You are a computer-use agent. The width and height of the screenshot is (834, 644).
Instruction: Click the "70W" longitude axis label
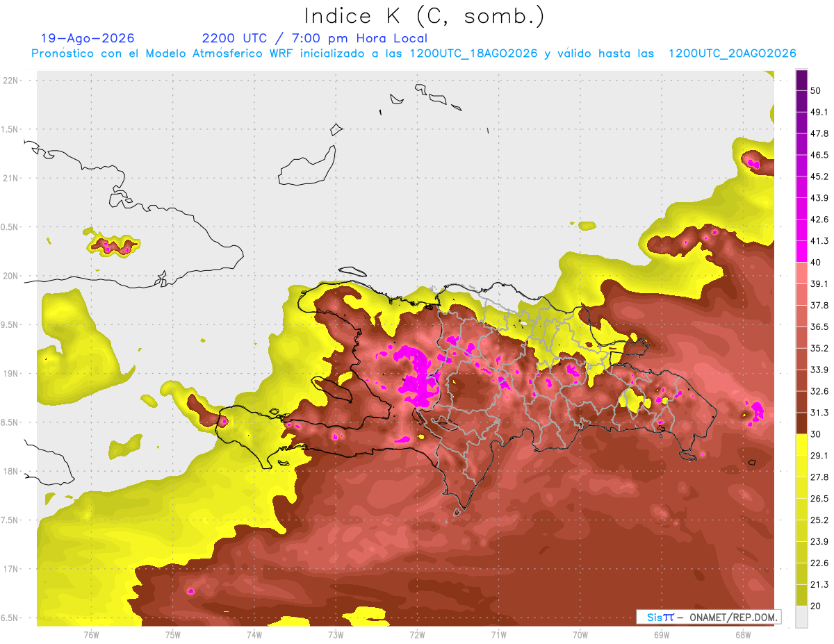580,634
